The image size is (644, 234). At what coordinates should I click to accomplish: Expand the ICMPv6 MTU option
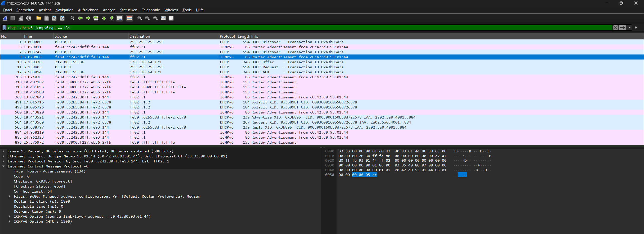10,221
